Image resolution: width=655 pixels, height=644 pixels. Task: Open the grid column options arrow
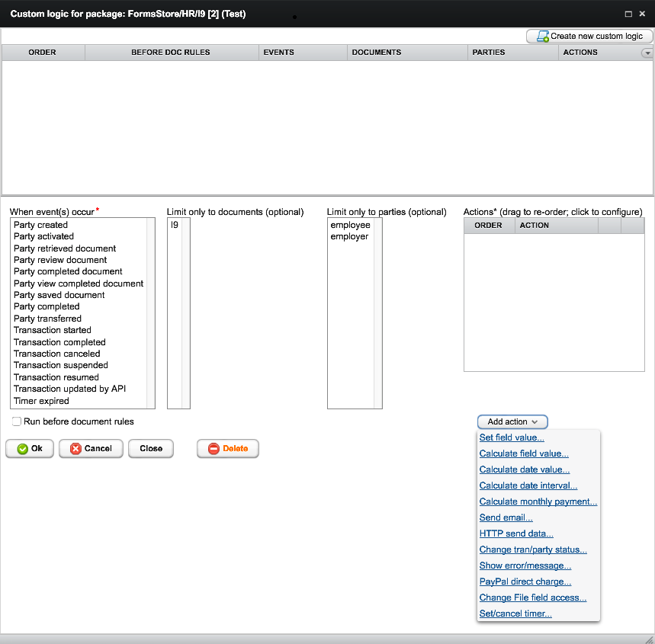click(647, 53)
